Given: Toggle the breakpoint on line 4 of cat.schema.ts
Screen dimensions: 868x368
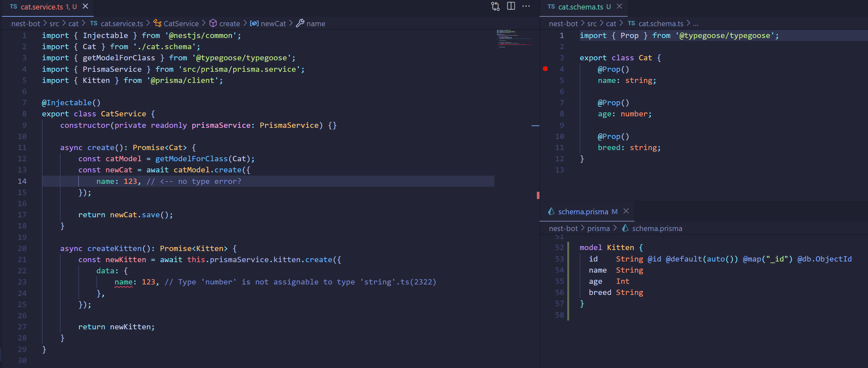Looking at the screenshot, I should 546,69.
